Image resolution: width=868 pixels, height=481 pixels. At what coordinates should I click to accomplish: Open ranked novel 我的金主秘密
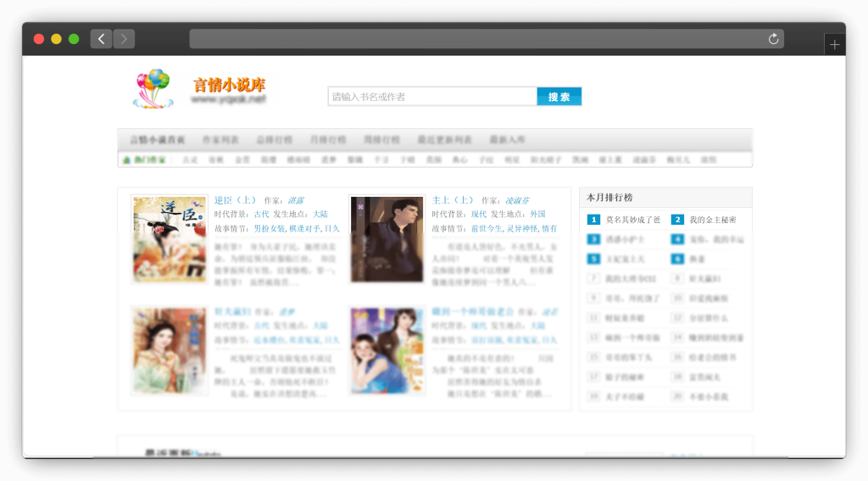[712, 220]
